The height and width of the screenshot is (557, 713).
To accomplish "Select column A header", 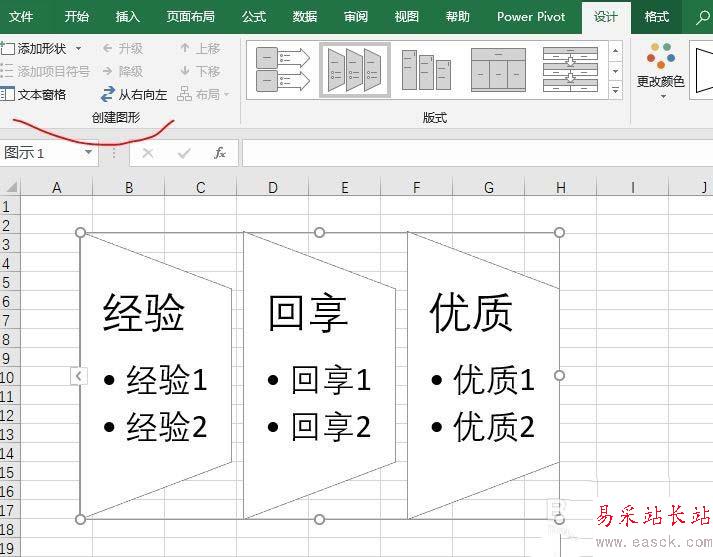I will pyautogui.click(x=56, y=187).
